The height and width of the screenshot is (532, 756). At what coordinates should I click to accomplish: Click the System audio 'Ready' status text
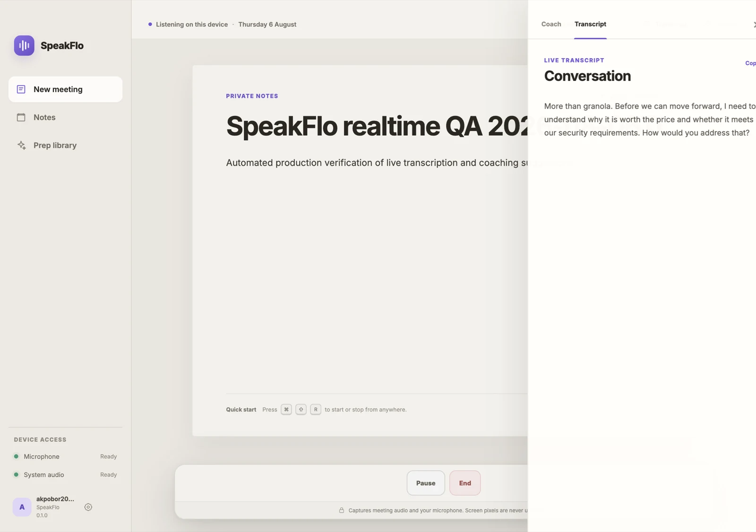pyautogui.click(x=108, y=474)
